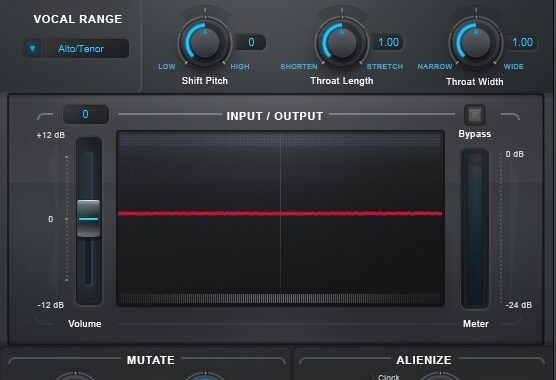Click the STRETCH label by Throat Length
The image size is (556, 380).
coord(385,67)
